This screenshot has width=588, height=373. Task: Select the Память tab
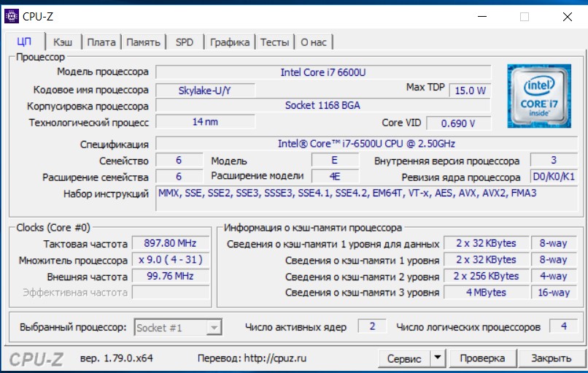click(143, 42)
